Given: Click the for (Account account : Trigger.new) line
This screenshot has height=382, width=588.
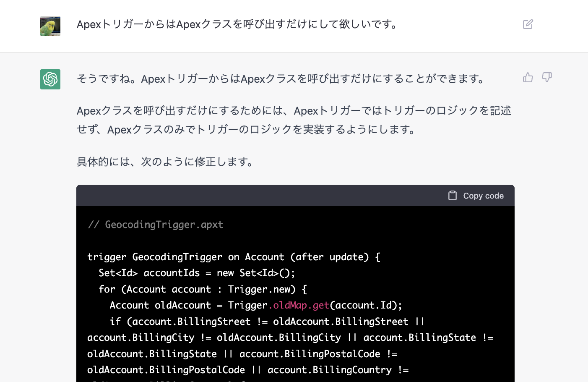Looking at the screenshot, I should 203,289.
